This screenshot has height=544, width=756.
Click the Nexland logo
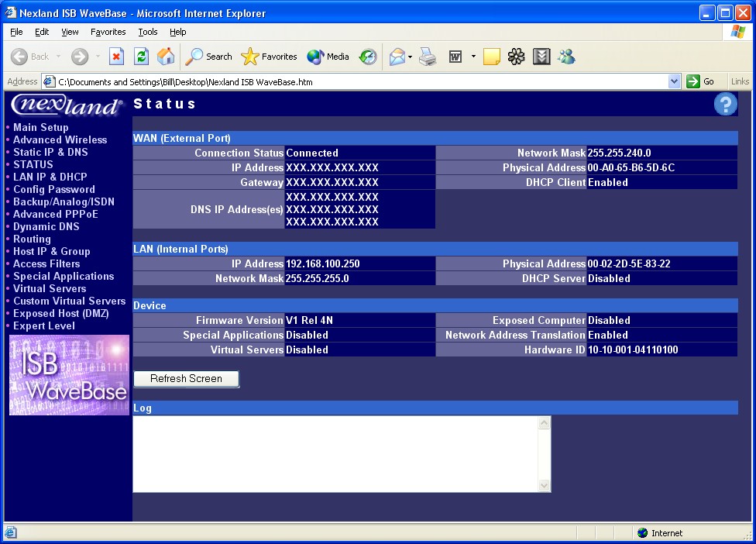point(67,105)
